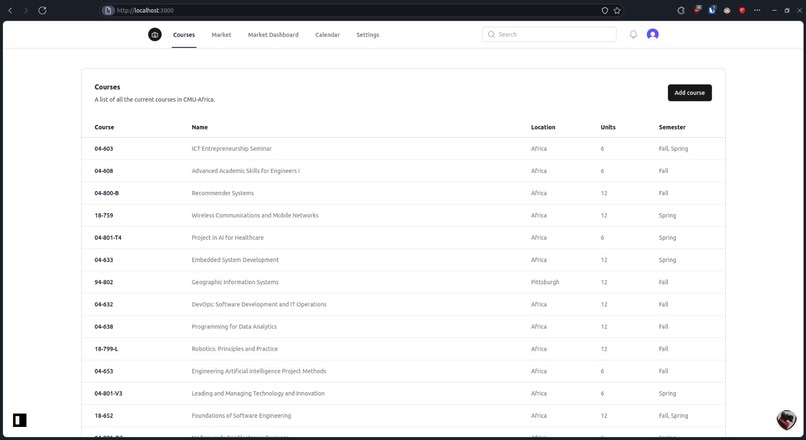
Task: Select course code 04-633
Action: coord(104,260)
